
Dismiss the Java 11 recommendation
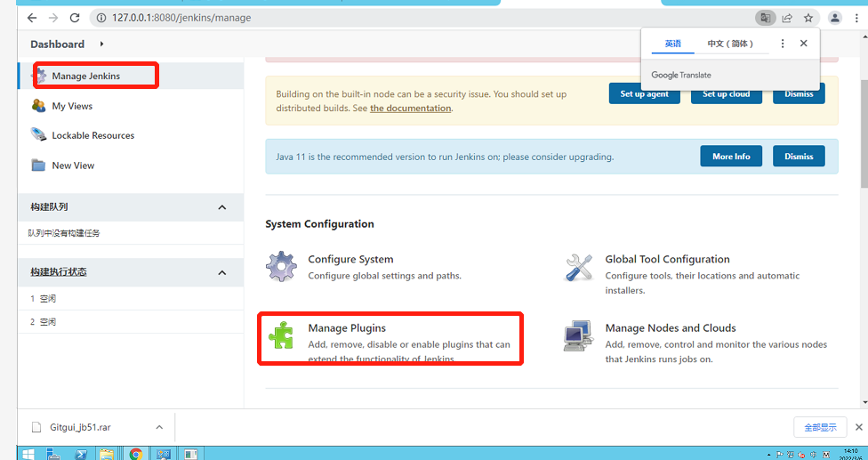click(799, 156)
